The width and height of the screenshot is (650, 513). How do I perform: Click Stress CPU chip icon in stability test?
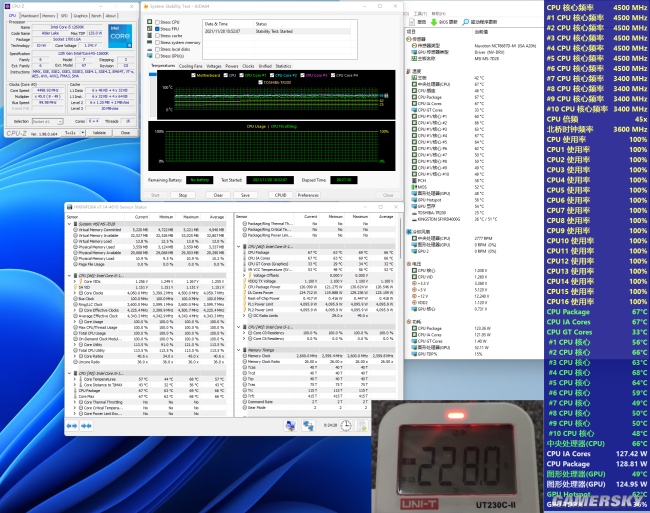[x=149, y=22]
